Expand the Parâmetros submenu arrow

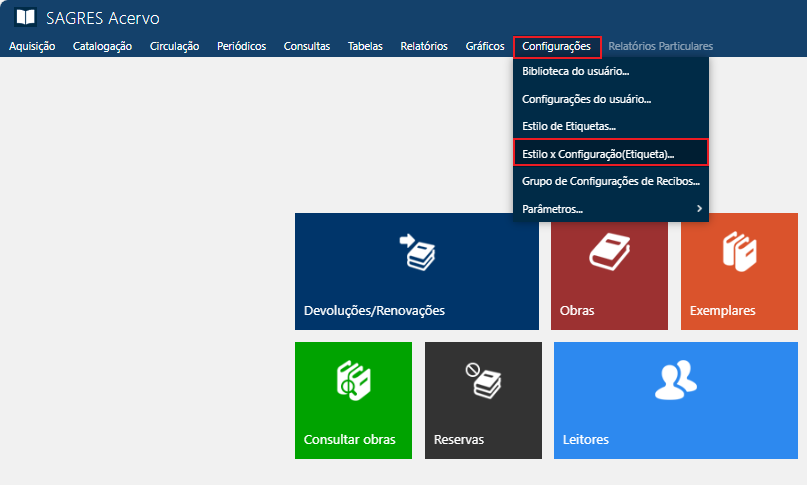[699, 208]
